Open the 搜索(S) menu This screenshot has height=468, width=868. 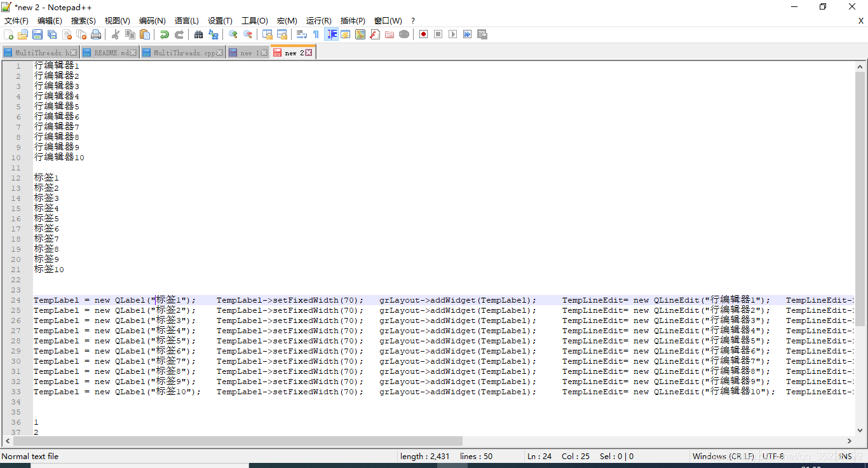(x=83, y=21)
